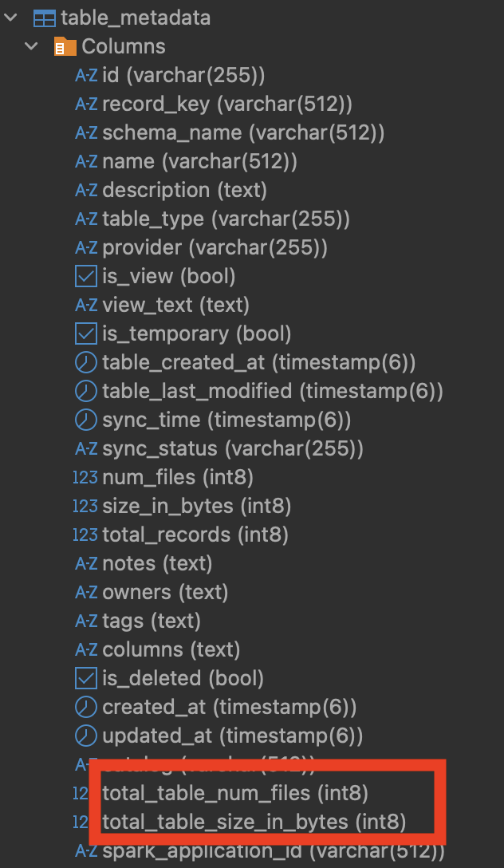This screenshot has height=868, width=504.
Task: Click the 123 icon beside num_files
Action: [86, 477]
